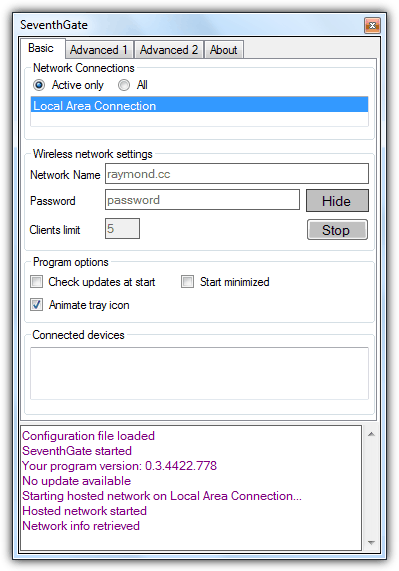399x571 pixels.
Task: Go to the About tab
Action: [x=224, y=50]
